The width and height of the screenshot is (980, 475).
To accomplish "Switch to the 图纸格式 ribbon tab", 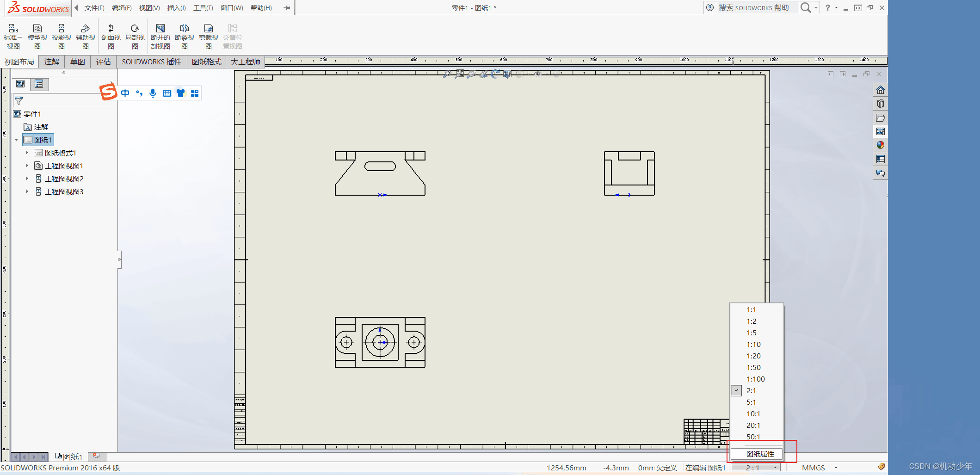I will click(207, 62).
